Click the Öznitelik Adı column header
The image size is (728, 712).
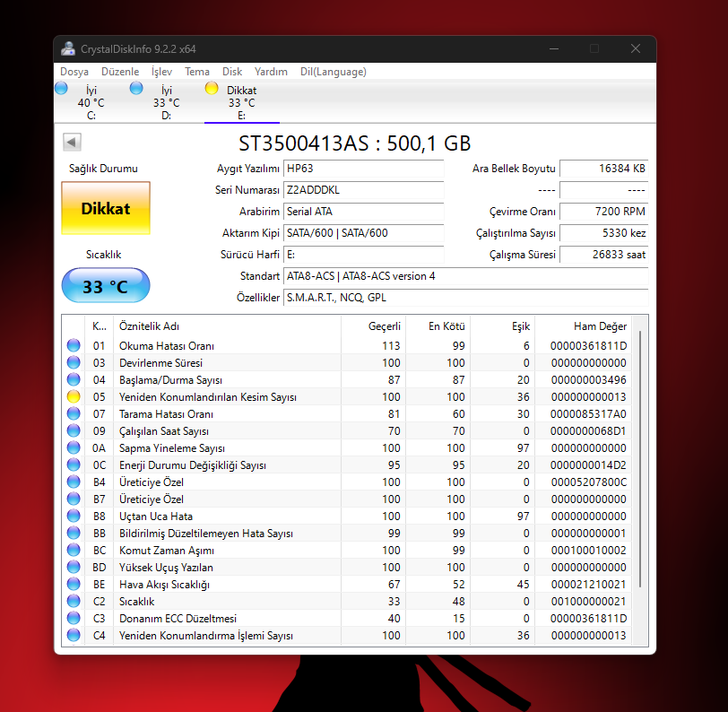pyautogui.click(x=227, y=326)
